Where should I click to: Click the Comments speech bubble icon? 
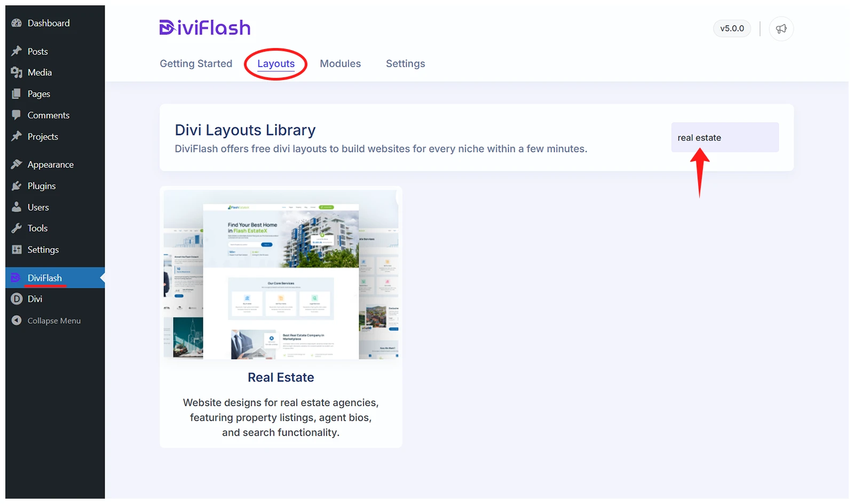tap(17, 115)
